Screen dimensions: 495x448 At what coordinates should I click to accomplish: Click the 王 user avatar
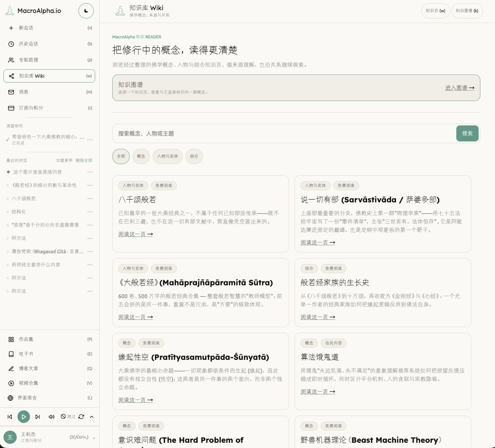tap(10, 437)
